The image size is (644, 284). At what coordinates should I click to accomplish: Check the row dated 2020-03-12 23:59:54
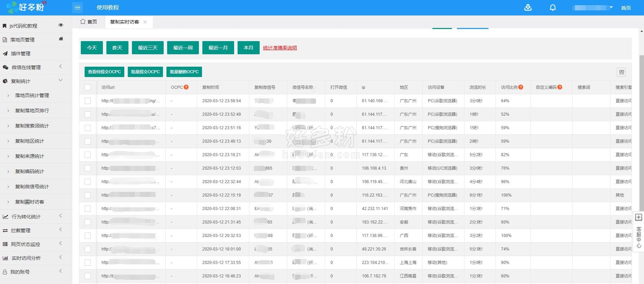coord(88,101)
